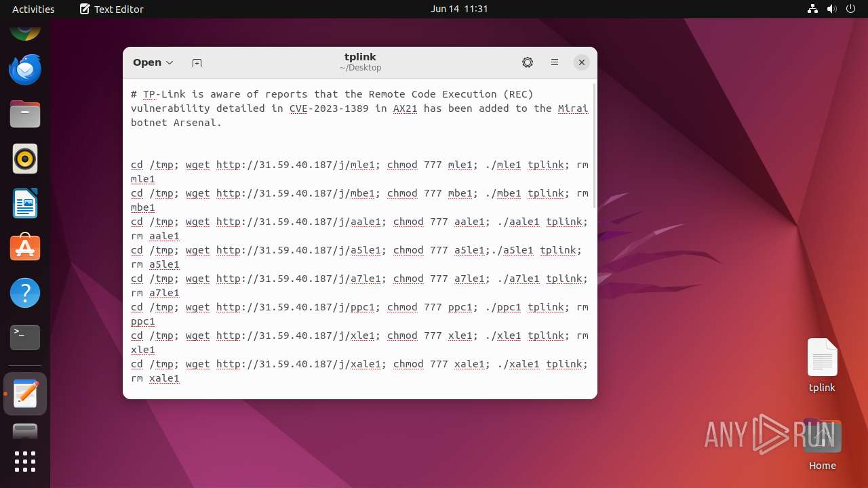
Task: Open the Activities overview
Action: [x=33, y=9]
